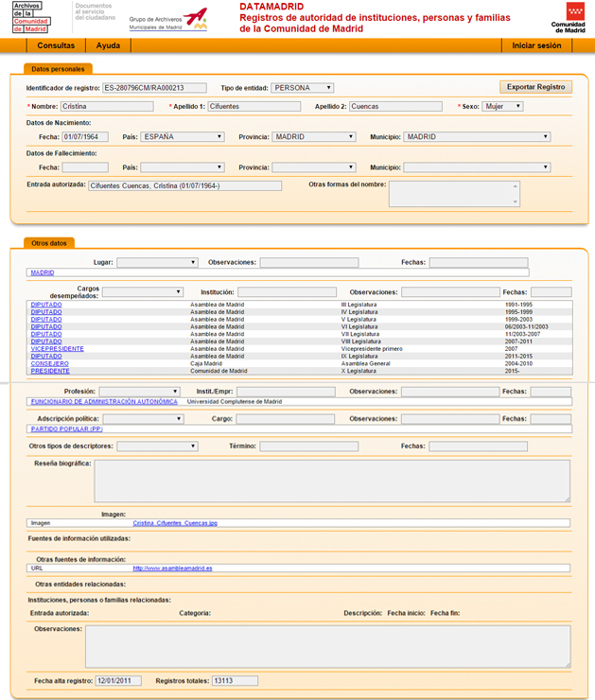Click the Instit./Empr. input field
Viewport: 595px width, 700px height.
(286, 392)
